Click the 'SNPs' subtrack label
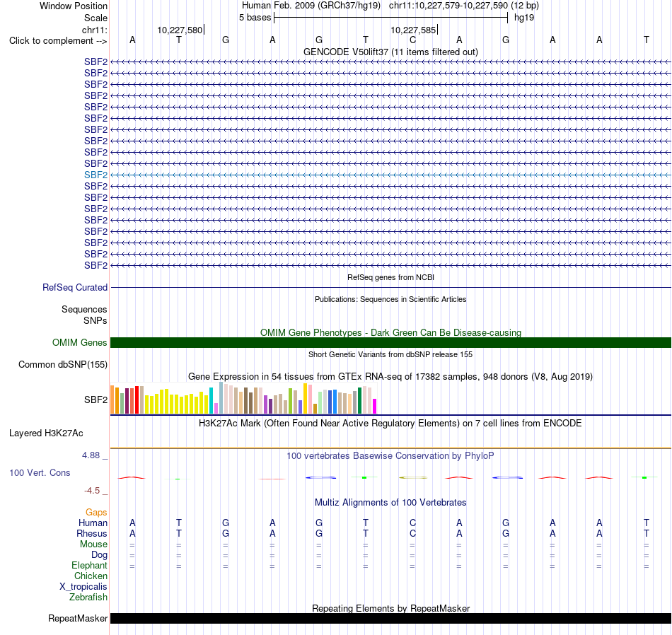Image resolution: width=672 pixels, height=635 pixels. click(x=95, y=320)
